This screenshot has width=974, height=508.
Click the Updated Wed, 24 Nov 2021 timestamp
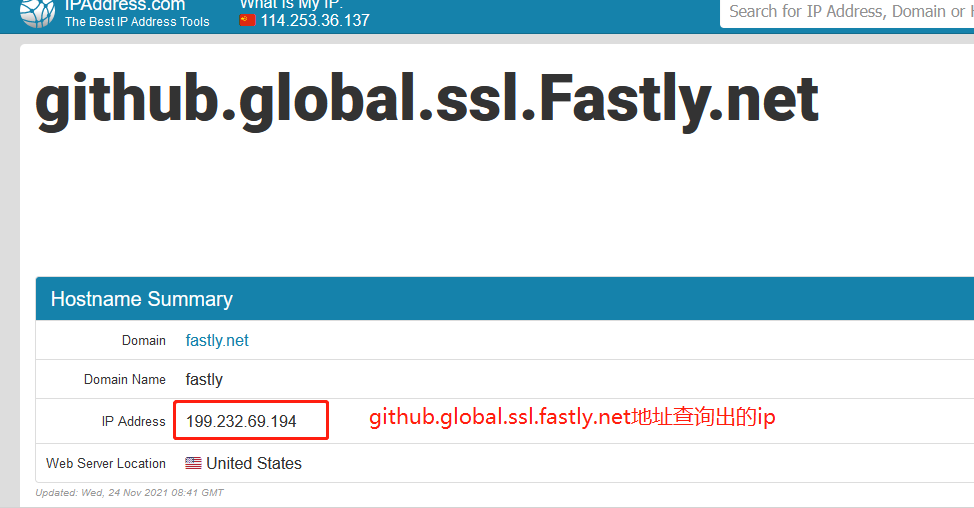pyautogui.click(x=129, y=492)
